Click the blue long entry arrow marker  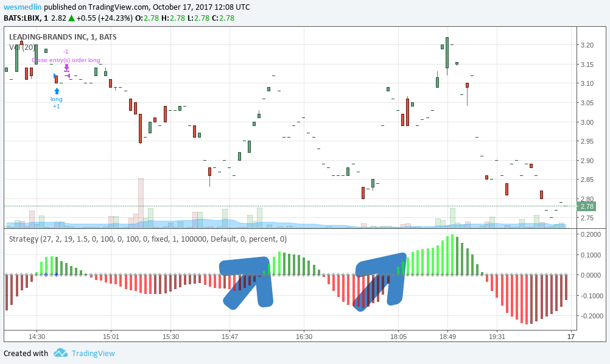coord(57,91)
